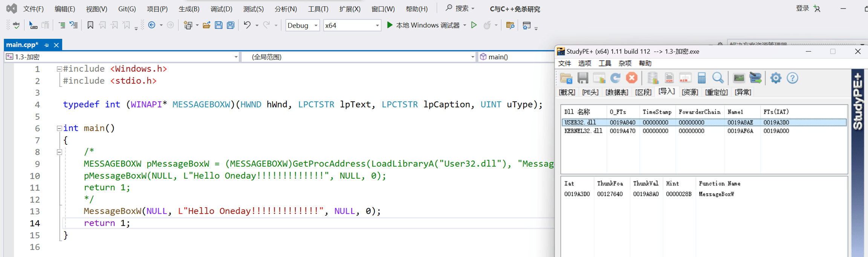This screenshot has width=868, height=257.
Task: Start 本地 Windows 调试器
Action: point(423,25)
